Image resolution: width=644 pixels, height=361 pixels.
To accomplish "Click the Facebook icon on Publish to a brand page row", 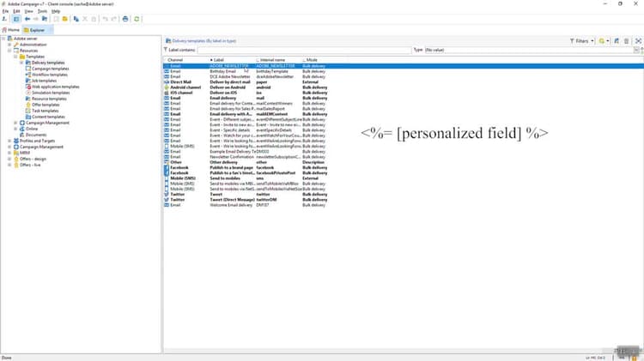I will [167, 168].
